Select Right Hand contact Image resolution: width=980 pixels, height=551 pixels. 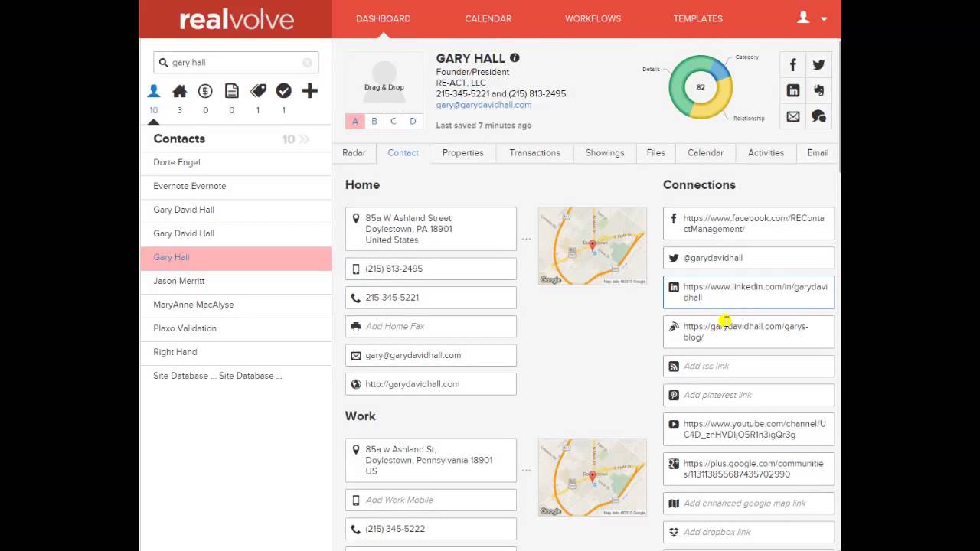coord(236,352)
